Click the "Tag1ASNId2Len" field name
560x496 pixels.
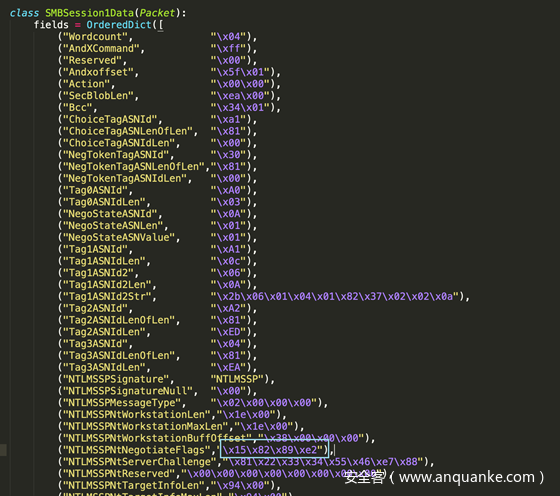click(107, 285)
